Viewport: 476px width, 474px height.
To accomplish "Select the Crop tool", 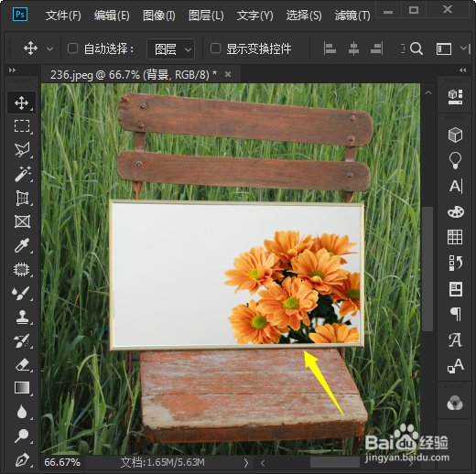I will point(22,198).
